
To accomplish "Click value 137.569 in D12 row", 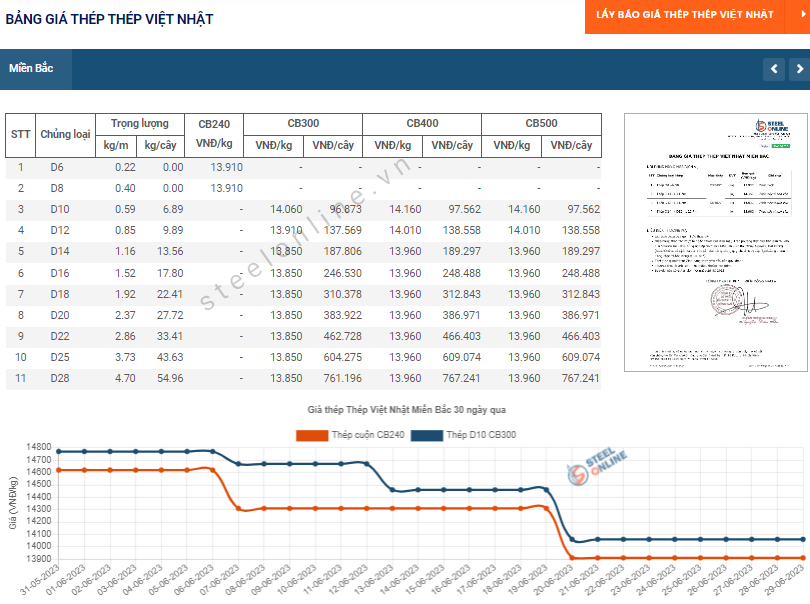I will tap(342, 230).
